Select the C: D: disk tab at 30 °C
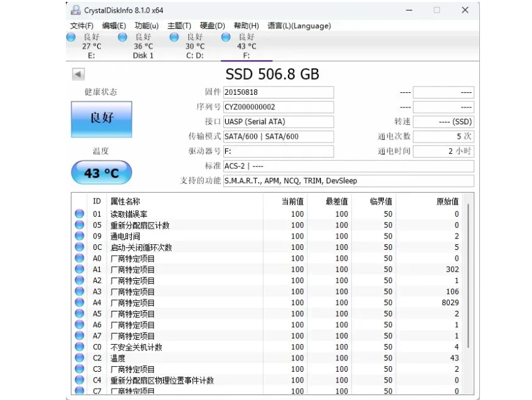Screen dimensions: 532x400 (x=194, y=46)
